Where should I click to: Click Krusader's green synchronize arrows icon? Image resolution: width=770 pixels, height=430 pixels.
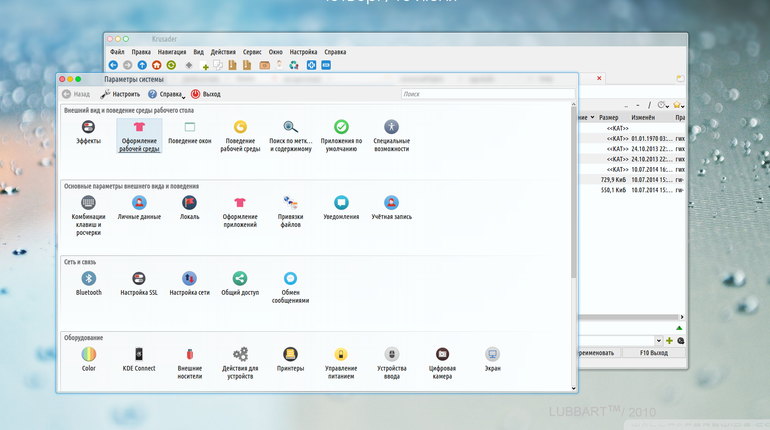pyautogui.click(x=294, y=65)
